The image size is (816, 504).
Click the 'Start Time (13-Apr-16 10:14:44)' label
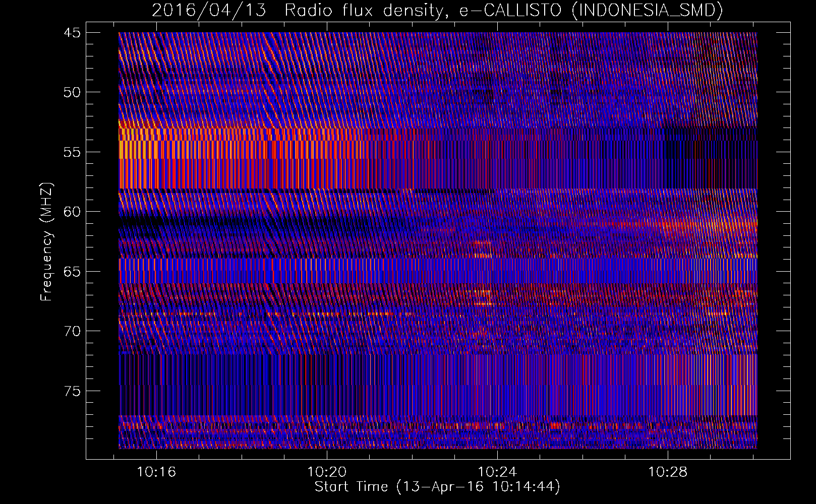437,487
